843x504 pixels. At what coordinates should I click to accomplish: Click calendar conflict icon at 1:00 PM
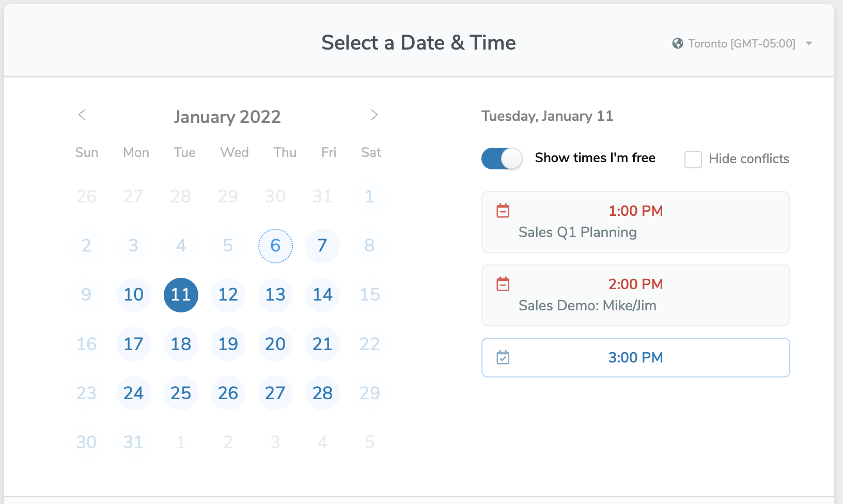503,211
